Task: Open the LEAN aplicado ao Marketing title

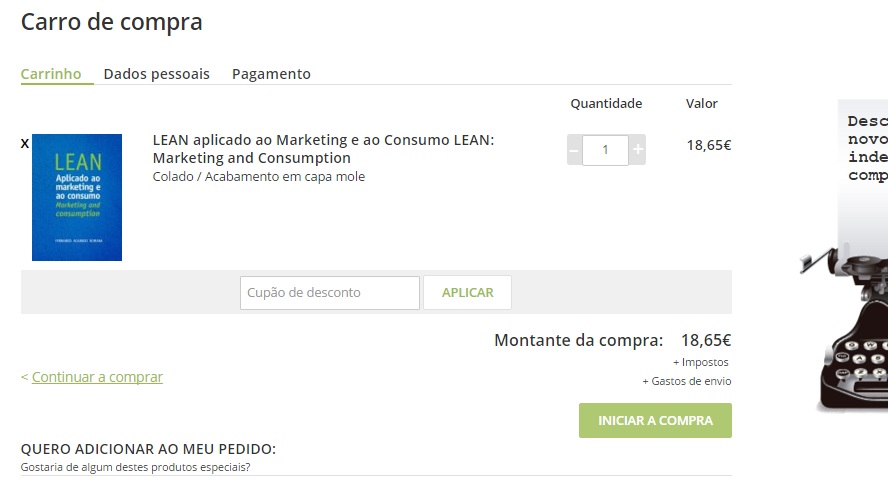Action: point(323,149)
